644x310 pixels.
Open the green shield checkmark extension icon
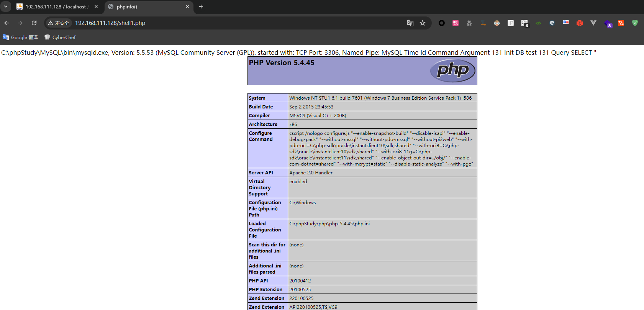tap(635, 23)
